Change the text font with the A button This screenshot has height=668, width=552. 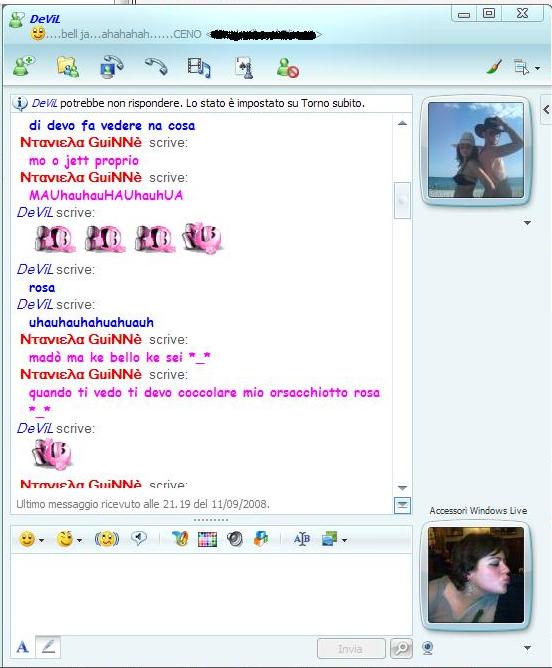[22, 648]
